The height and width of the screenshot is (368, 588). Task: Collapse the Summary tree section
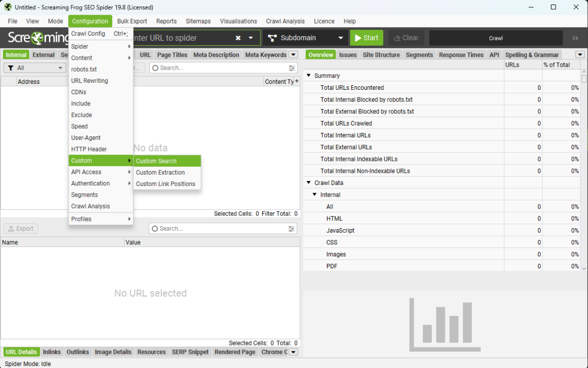point(309,76)
